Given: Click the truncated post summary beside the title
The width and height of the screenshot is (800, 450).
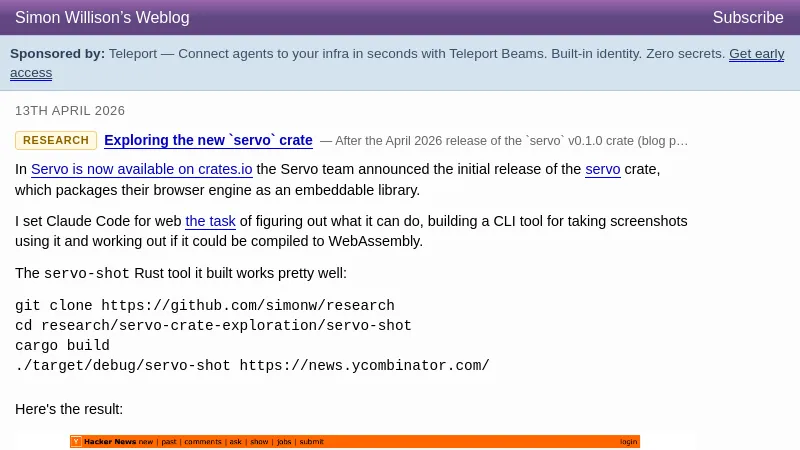Looking at the screenshot, I should pyautogui.click(x=505, y=141).
